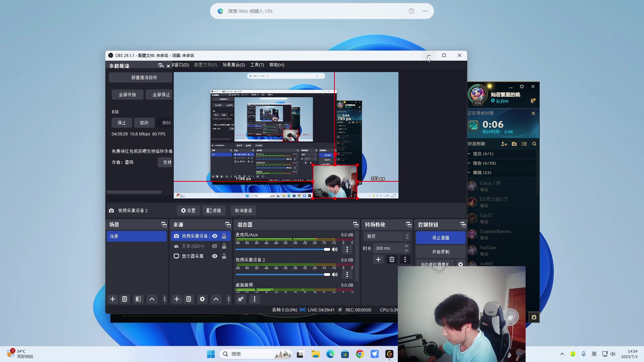
Task: Open mixer panel options menu dots
Action: coord(255,299)
